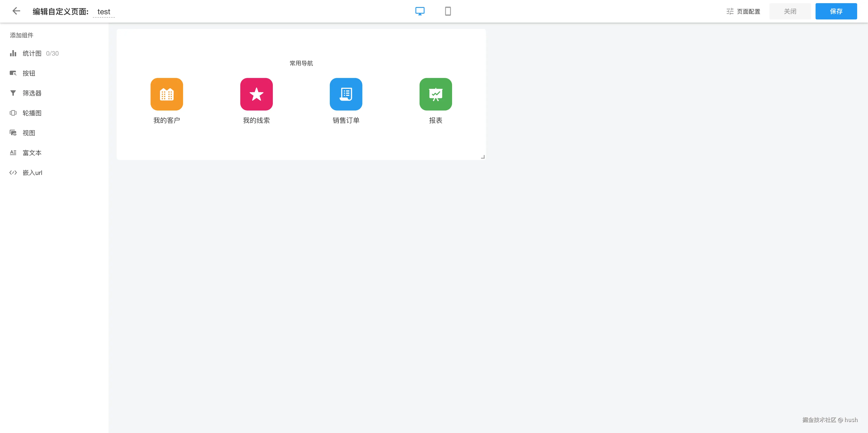Click the Close (关闭) button
The height and width of the screenshot is (433, 868).
pos(790,12)
